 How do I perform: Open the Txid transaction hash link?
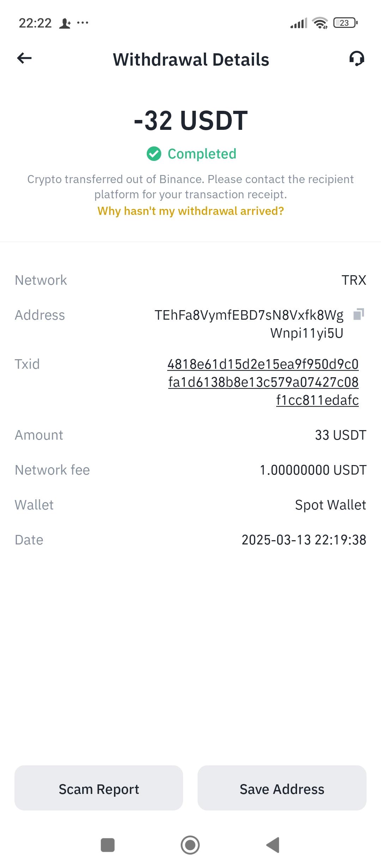pos(263,382)
